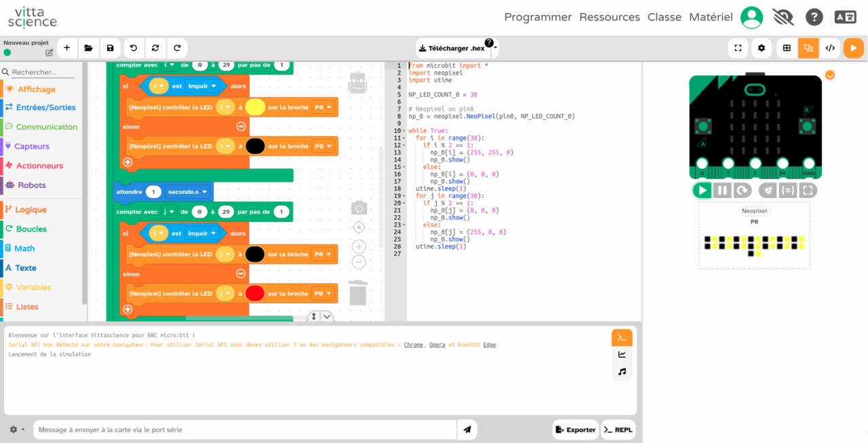Screen dimensions: 868x443
Task: Click the debug bug icon under the simulator
Action: click(x=768, y=191)
